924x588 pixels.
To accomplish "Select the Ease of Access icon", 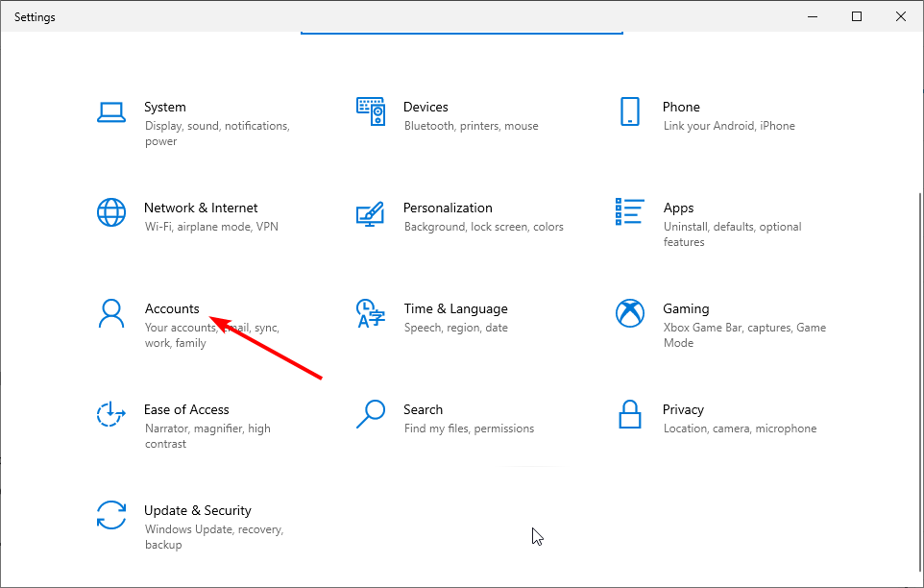I will click(111, 414).
